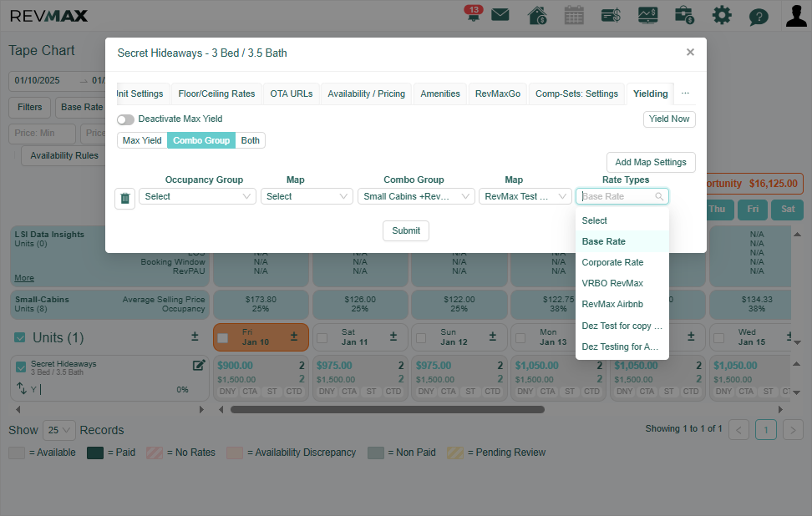This screenshot has height=516, width=812.
Task: Submit the yielding map settings
Action: click(x=405, y=230)
